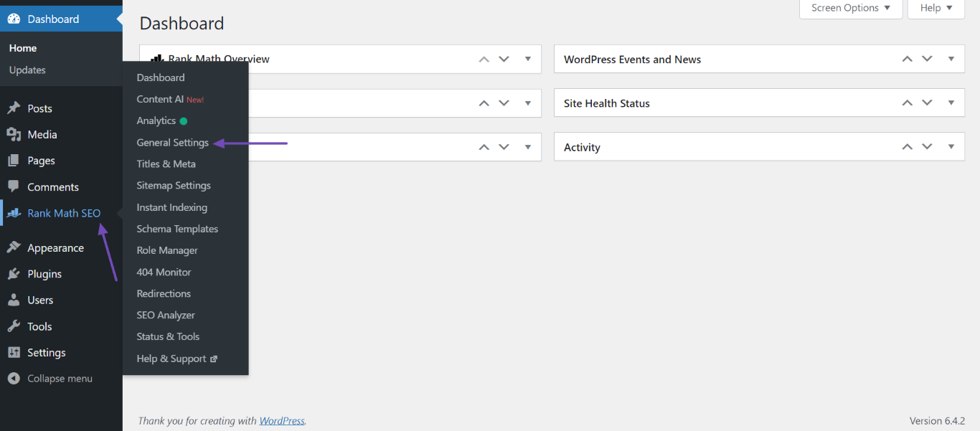Move widget left of Site Health Status up
Viewport: 980px width, 431px height.
484,103
